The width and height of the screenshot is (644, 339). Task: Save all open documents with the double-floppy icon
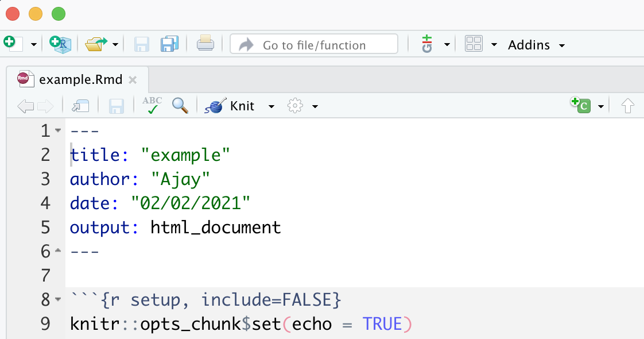pos(170,44)
